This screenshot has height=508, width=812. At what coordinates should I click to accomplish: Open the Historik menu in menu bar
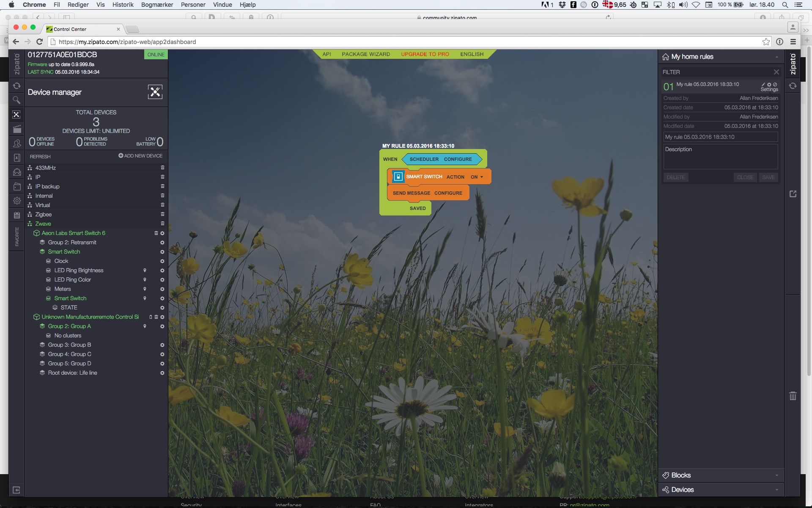(x=123, y=5)
